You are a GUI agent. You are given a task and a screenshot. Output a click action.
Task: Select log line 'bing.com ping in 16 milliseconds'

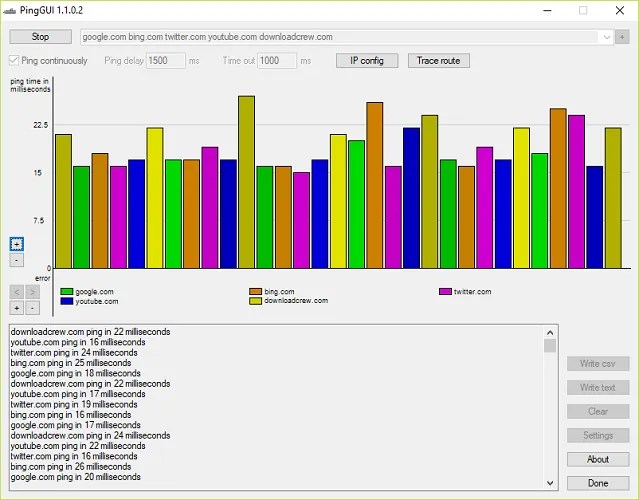tap(71, 415)
